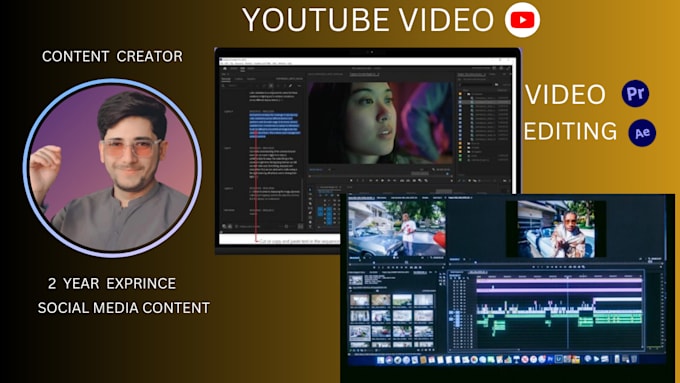Switch to the Import workspace tab
Viewport: 680px width, 383px height.
234,69
